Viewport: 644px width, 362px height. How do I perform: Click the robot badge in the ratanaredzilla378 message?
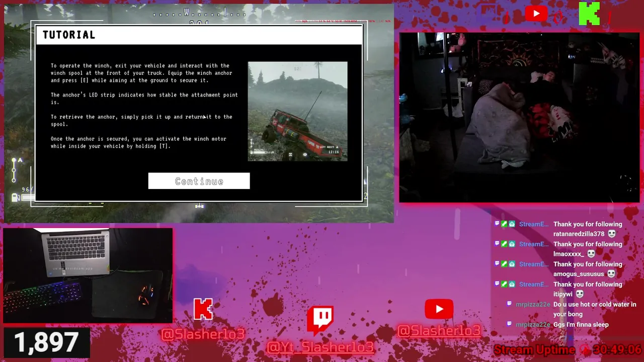[512, 224]
